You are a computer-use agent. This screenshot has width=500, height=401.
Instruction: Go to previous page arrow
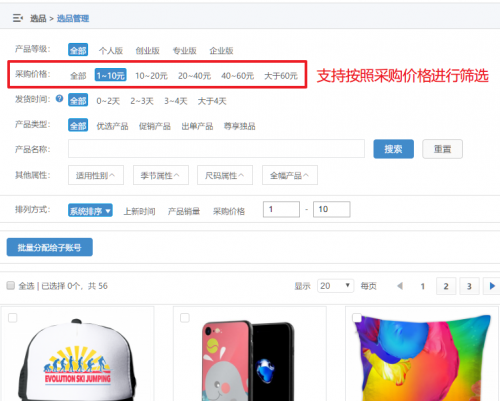pyautogui.click(x=400, y=286)
